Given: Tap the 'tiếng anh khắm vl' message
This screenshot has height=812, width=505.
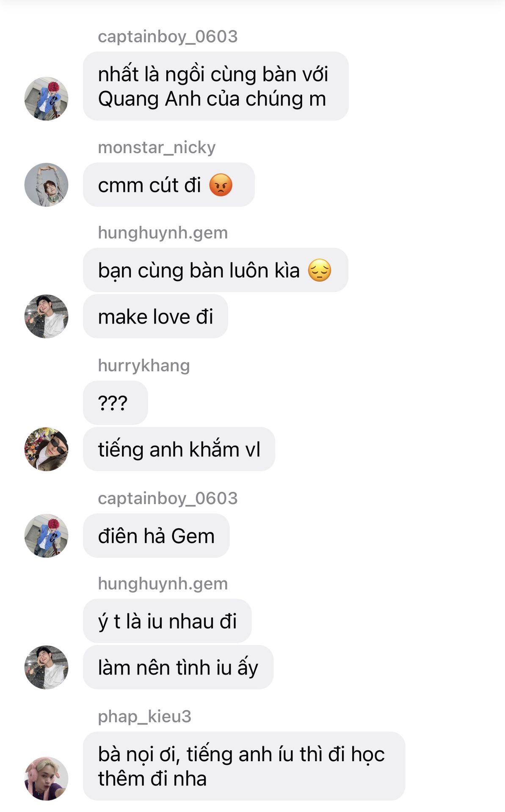Looking at the screenshot, I should 179,449.
